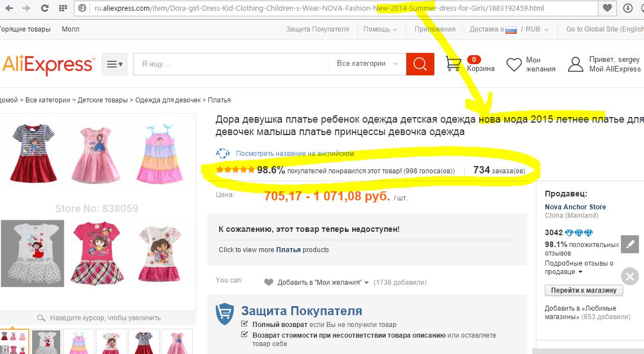Open wishlist heart icon near Мои желания
Screen dimensions: 644x354
tap(514, 64)
